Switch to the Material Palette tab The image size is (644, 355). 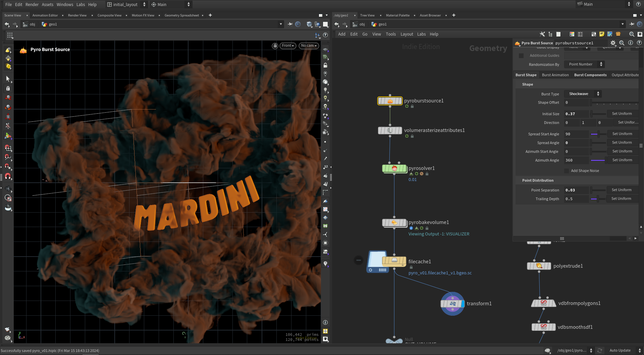(x=397, y=15)
